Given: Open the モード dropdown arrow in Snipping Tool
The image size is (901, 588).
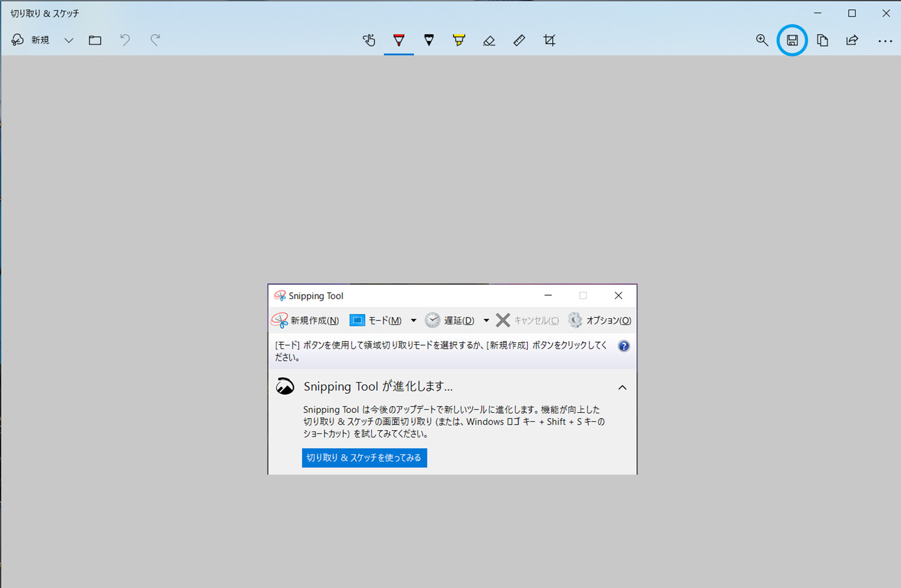Looking at the screenshot, I should (x=413, y=320).
